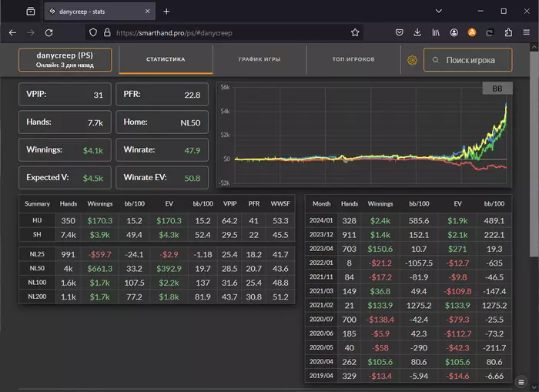Open the settings gear icon

(412, 60)
